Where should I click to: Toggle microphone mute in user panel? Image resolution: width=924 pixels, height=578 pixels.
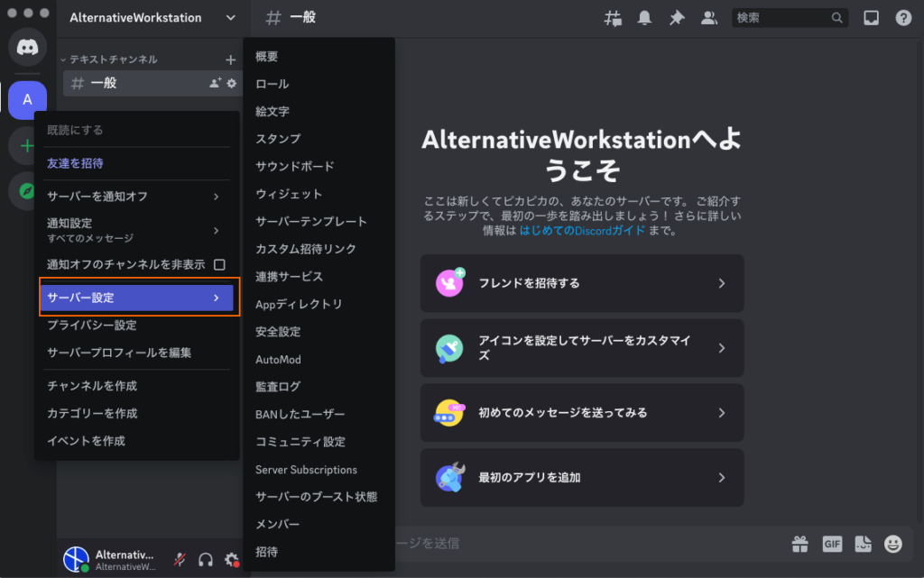(180, 560)
